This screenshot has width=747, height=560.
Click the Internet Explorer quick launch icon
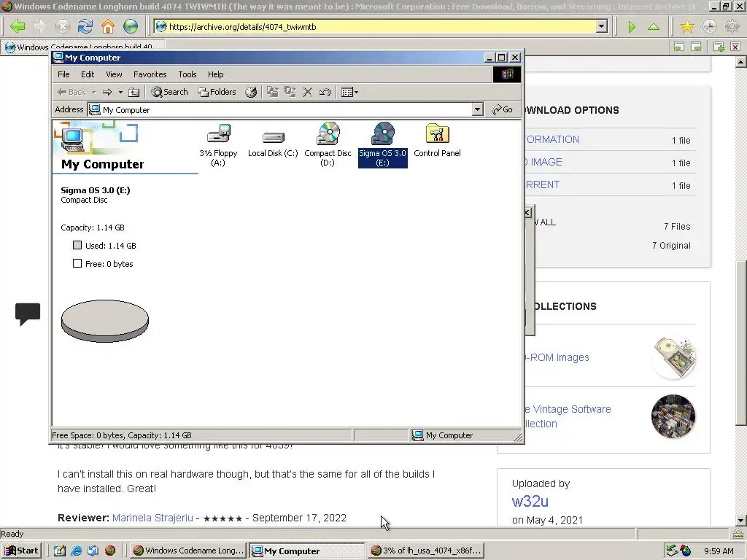coord(76,551)
